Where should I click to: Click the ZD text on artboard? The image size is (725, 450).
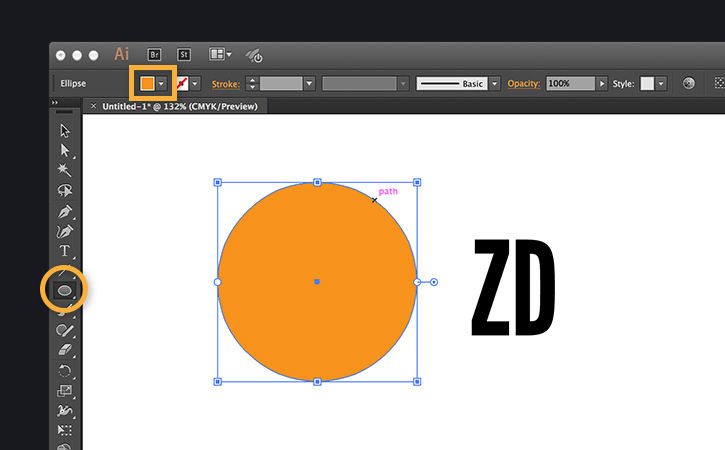tap(513, 287)
